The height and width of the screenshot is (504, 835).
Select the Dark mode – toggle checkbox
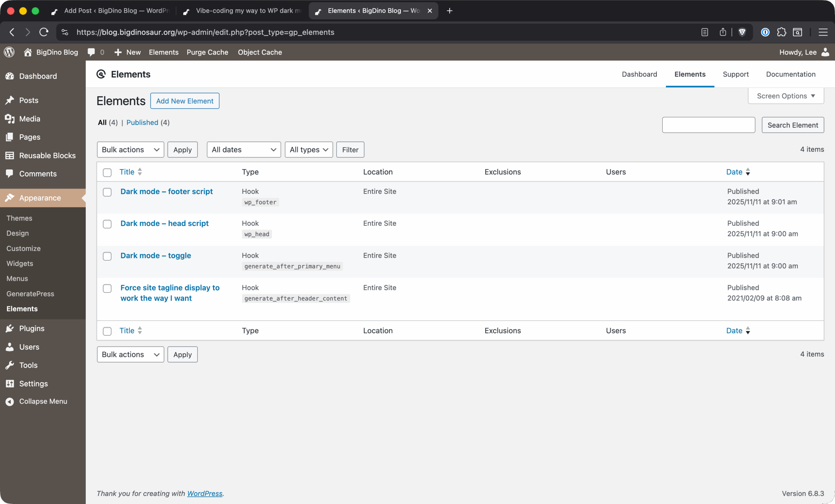pos(107,256)
